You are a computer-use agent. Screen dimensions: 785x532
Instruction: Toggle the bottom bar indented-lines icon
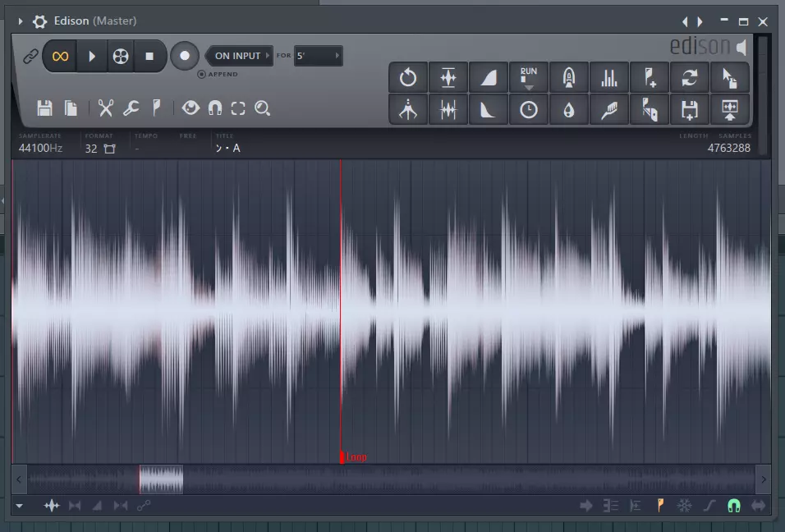pyautogui.click(x=636, y=506)
